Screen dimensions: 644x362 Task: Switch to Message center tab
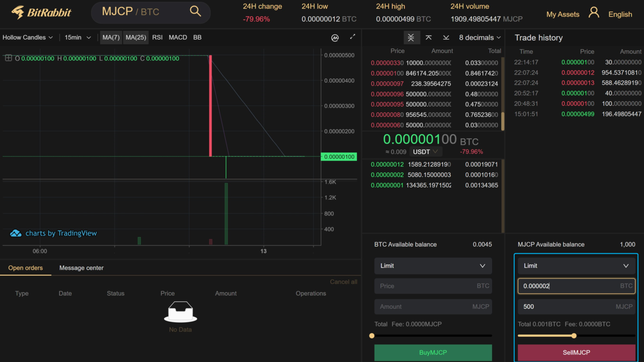coord(82,268)
